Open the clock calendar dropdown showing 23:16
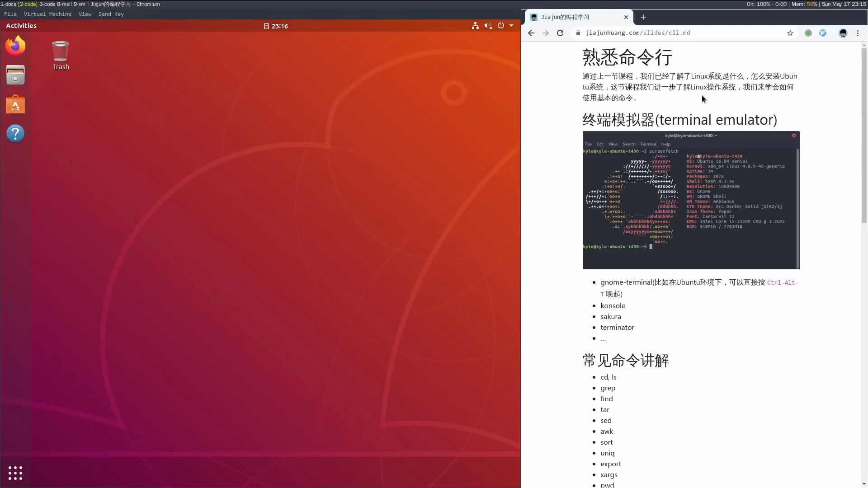 (276, 26)
